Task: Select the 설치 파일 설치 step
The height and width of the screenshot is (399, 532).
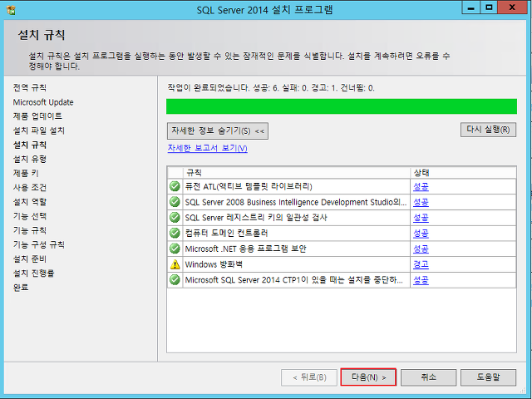Action: tap(39, 131)
